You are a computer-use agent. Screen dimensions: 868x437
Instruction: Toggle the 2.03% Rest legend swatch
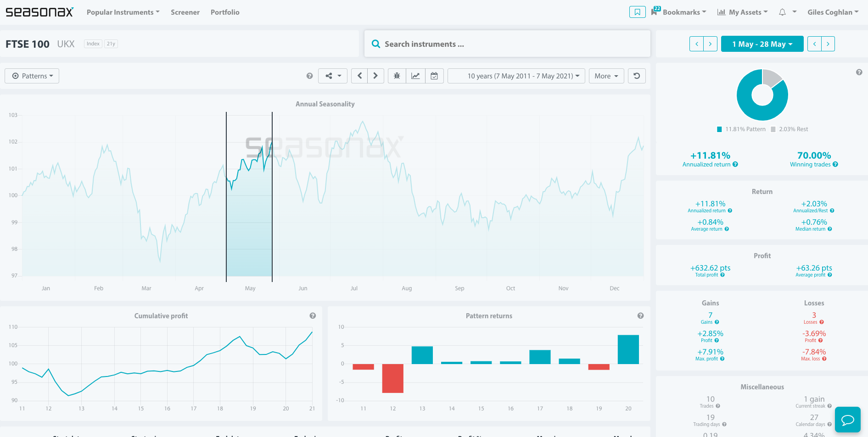coord(773,129)
